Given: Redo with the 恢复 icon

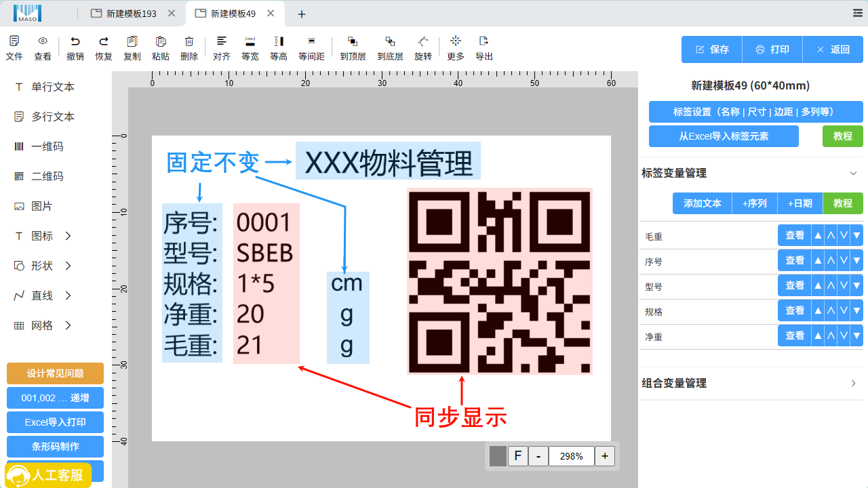Looking at the screenshot, I should [x=104, y=41].
